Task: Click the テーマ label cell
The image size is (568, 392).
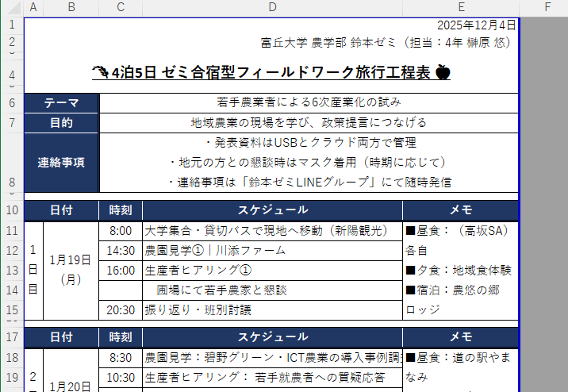Action: tap(61, 103)
